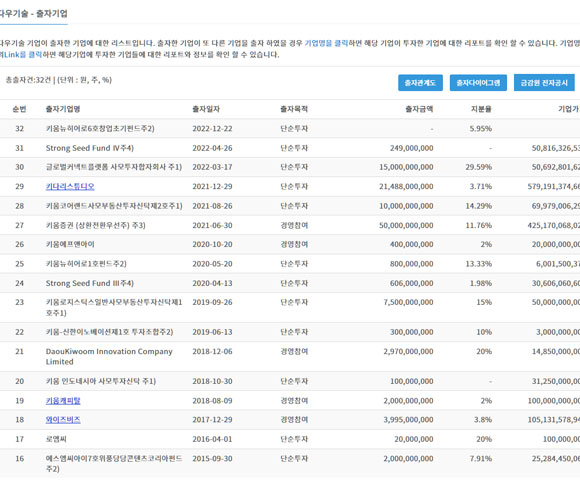Select DaouKiwoom Innovation Company Limited name
This screenshot has height=480, width=580.
[x=109, y=356]
